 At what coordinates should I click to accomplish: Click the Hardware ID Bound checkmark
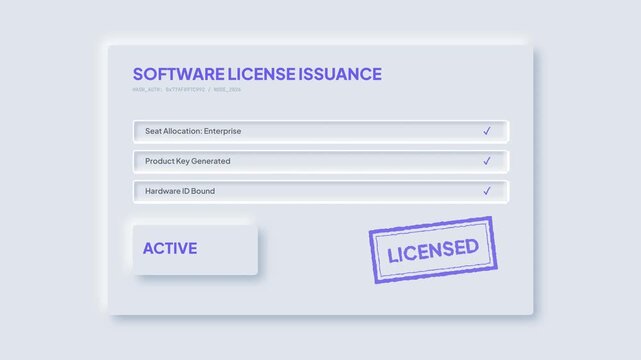[486, 191]
